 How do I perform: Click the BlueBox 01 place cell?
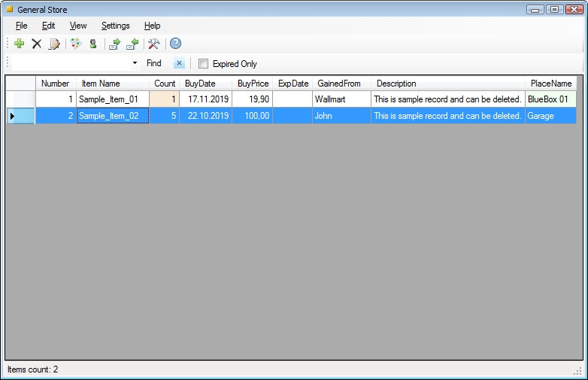[x=550, y=99]
